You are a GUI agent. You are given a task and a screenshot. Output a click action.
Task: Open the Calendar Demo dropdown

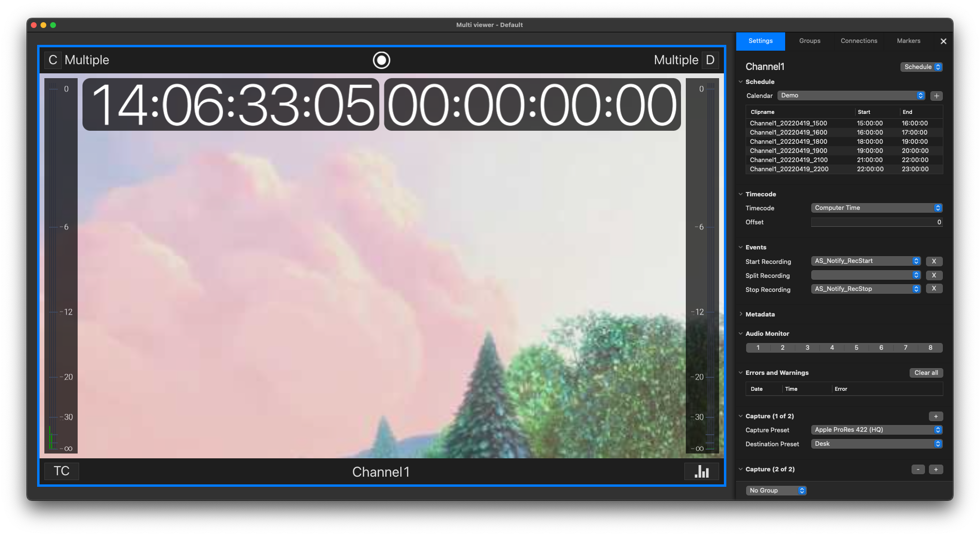coord(851,96)
